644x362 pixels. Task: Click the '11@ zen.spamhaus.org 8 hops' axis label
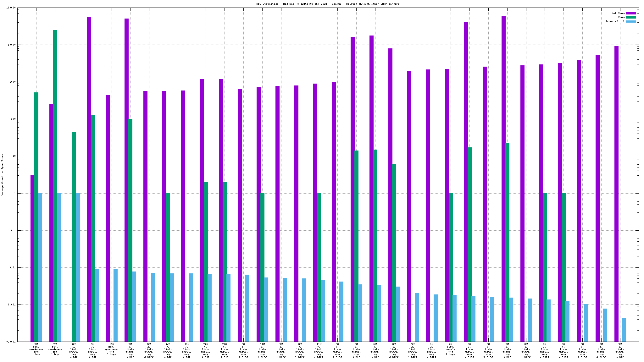pyautogui.click(x=112, y=349)
